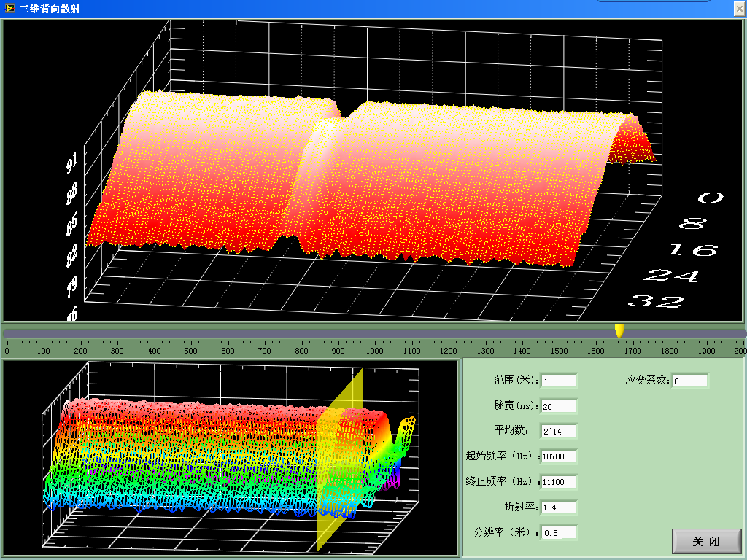Image resolution: width=747 pixels, height=560 pixels.
Task: Click the 折射率 field showing 1.48
Action: coord(559,507)
